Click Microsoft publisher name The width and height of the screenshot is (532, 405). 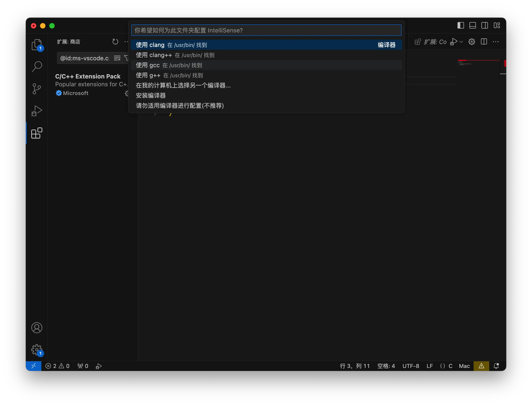[75, 93]
